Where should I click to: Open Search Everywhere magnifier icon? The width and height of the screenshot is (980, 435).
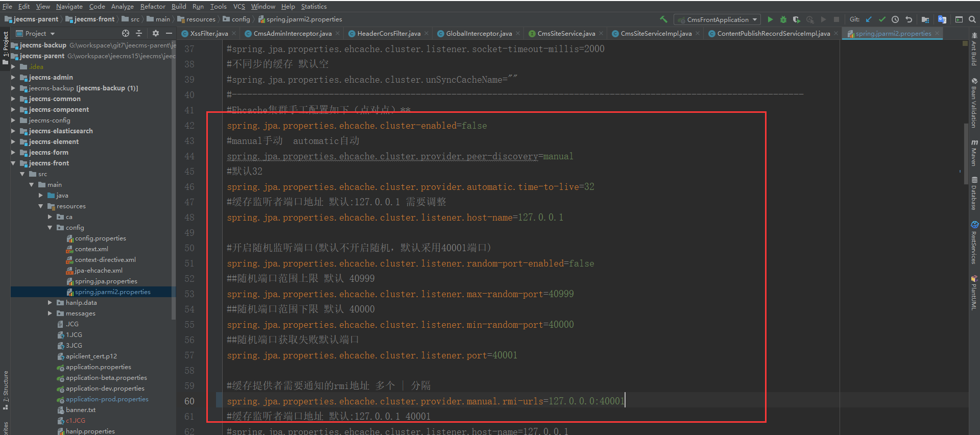pos(972,19)
